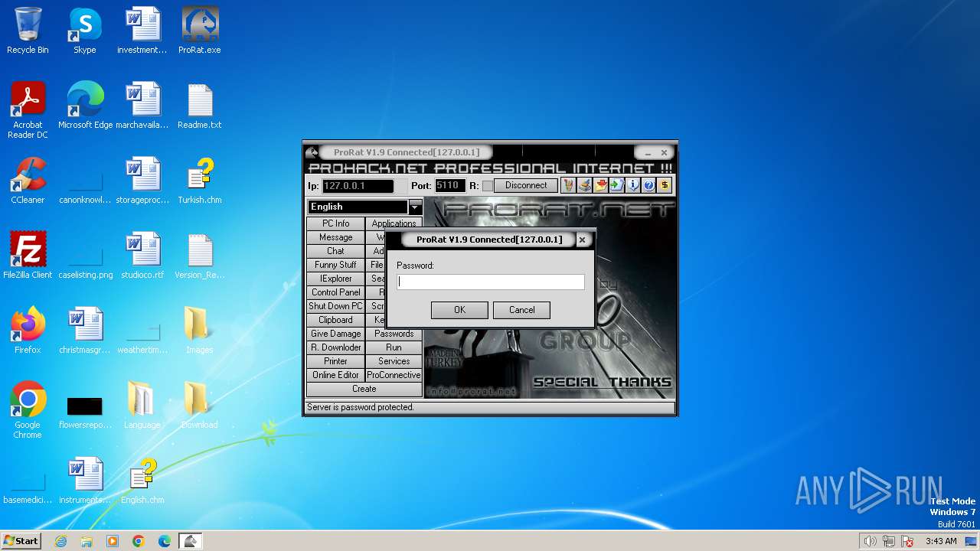Click the Applications button
Viewport: 980px width, 551px height.
point(394,223)
